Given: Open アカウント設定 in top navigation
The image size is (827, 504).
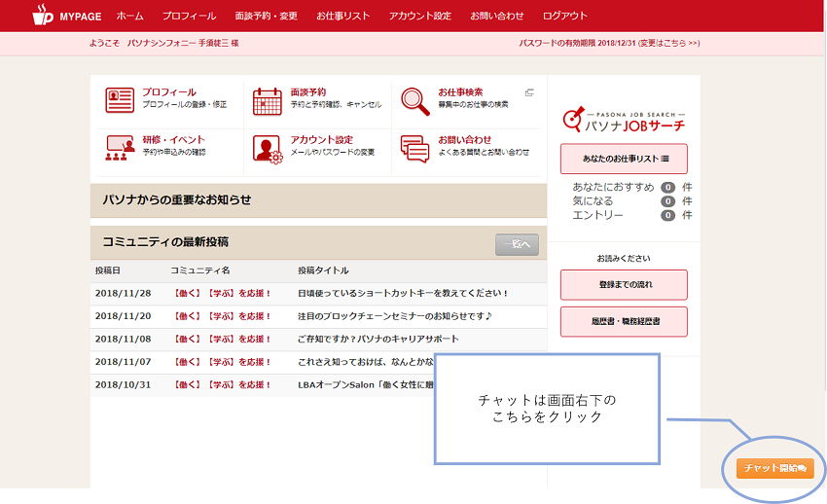Looking at the screenshot, I should coord(420,16).
